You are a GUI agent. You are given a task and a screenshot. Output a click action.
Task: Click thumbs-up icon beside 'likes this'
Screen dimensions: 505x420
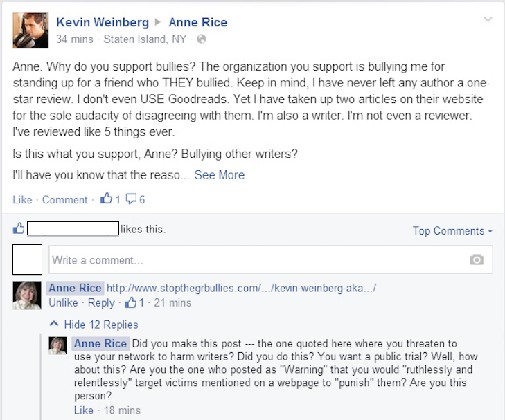coord(19,228)
